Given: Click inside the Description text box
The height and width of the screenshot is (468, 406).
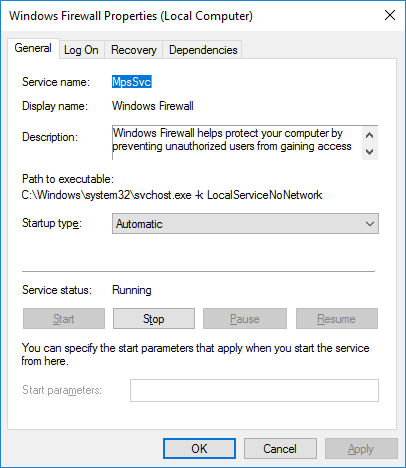Looking at the screenshot, I should pos(237,143).
